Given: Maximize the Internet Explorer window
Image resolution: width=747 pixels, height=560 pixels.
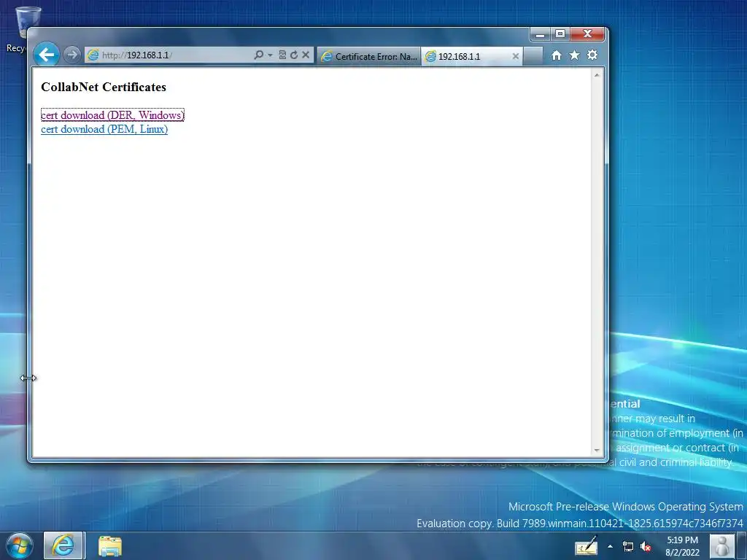Looking at the screenshot, I should click(560, 34).
